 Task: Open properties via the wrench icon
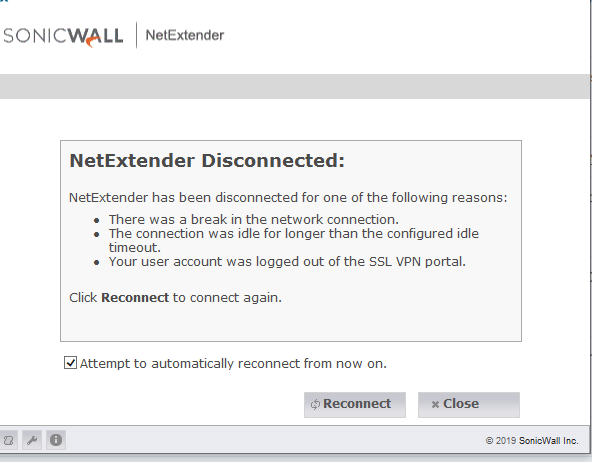point(32,440)
